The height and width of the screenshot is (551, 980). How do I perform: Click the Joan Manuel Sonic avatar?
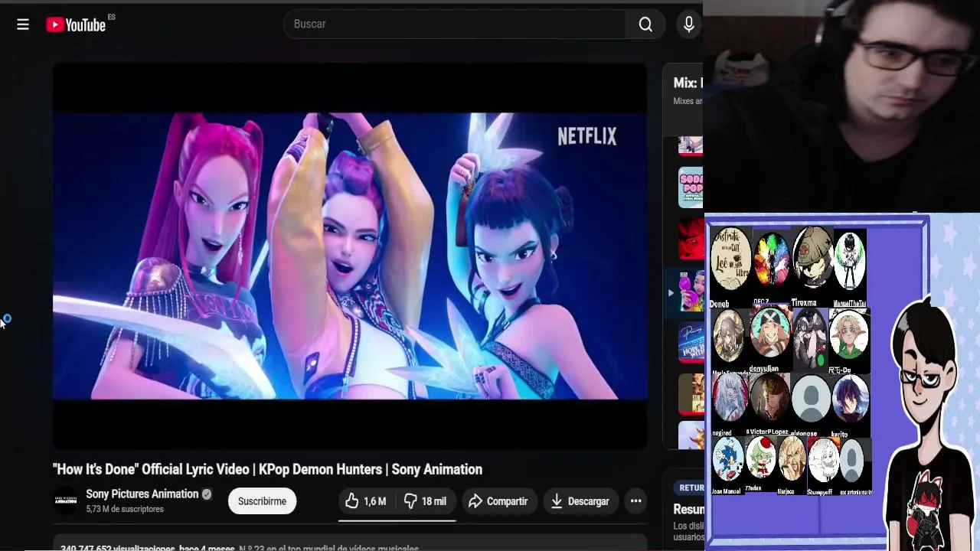click(727, 460)
